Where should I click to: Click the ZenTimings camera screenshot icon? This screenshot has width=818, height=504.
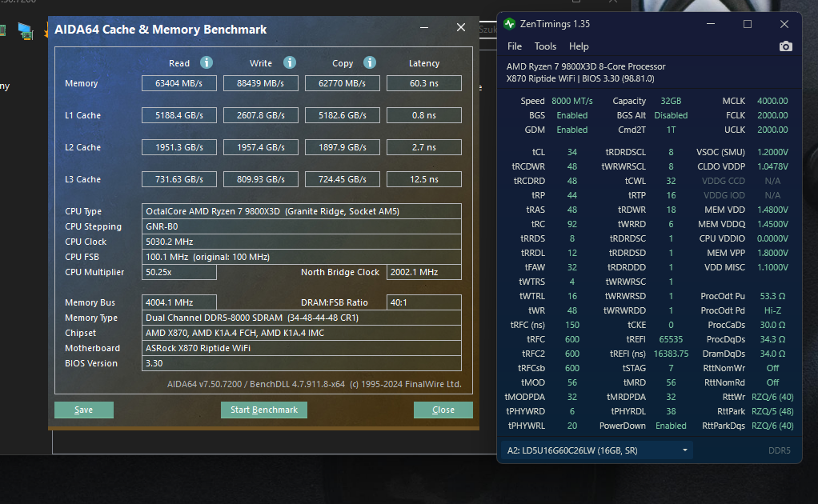[786, 46]
